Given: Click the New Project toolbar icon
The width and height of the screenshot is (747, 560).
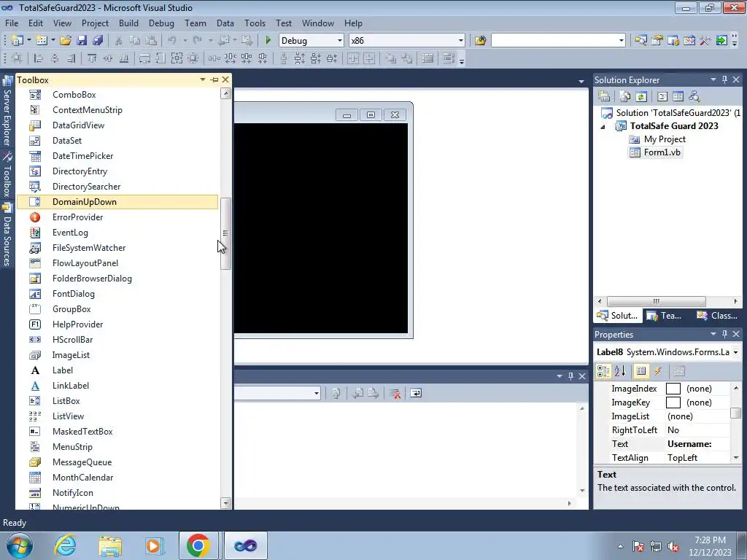Looking at the screenshot, I should pos(18,41).
